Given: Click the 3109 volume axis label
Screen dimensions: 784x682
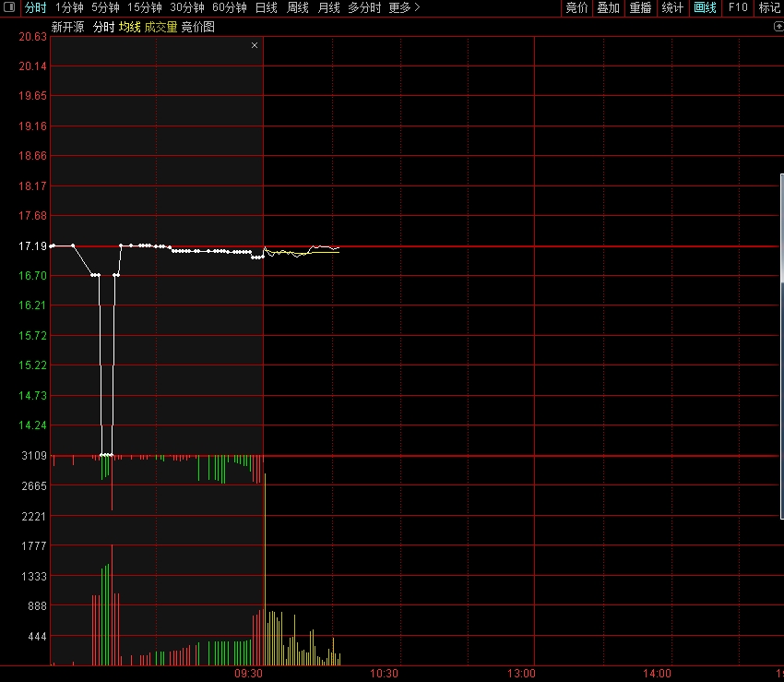Looking at the screenshot, I should 34,455.
